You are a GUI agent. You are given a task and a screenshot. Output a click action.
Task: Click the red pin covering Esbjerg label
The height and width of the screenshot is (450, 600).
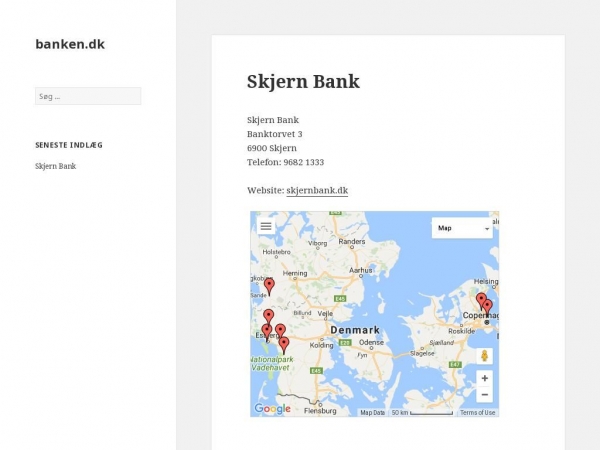pos(266,332)
